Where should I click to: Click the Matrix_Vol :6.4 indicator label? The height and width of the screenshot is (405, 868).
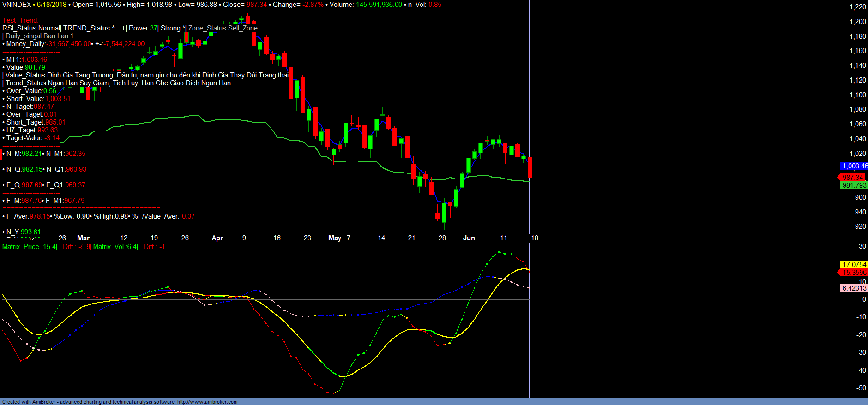[x=115, y=247]
